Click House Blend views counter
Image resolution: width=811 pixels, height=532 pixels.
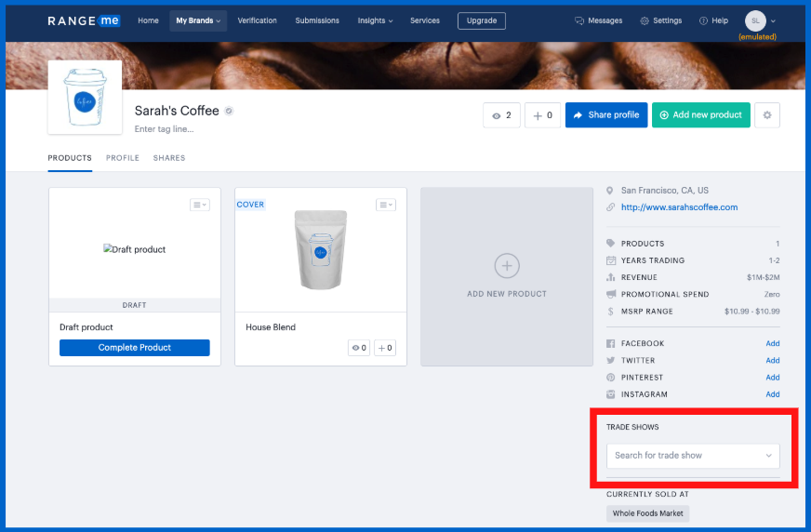[x=359, y=348]
